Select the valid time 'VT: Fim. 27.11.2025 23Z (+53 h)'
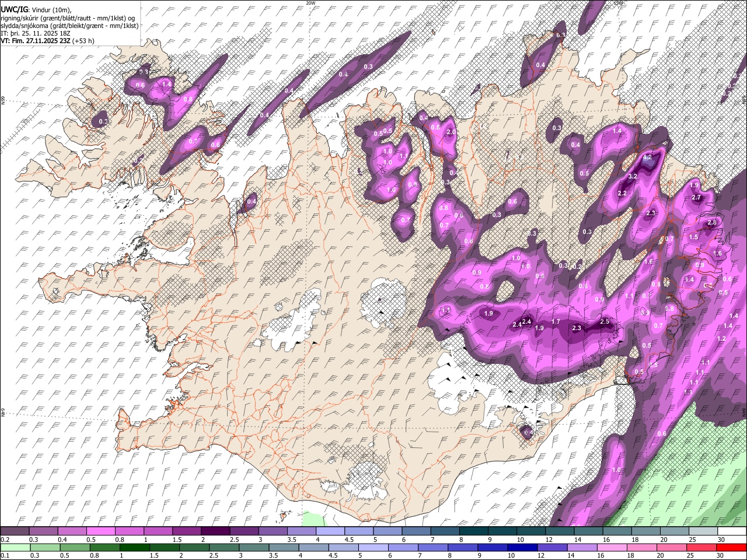 47,41
